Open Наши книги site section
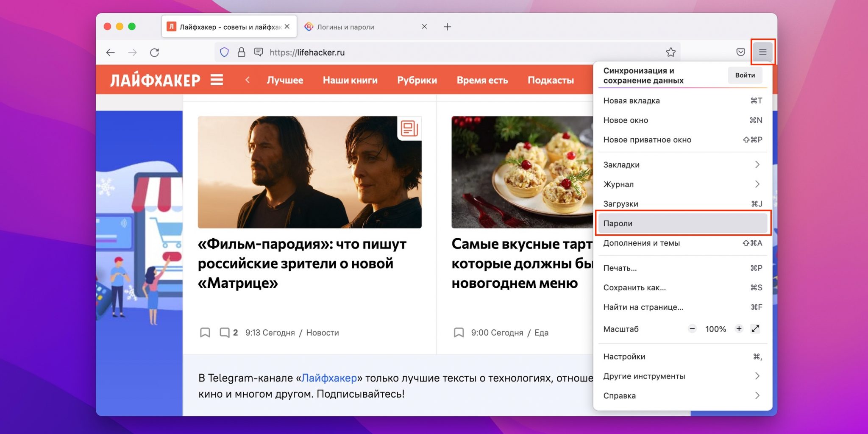This screenshot has height=434, width=868. pos(350,80)
